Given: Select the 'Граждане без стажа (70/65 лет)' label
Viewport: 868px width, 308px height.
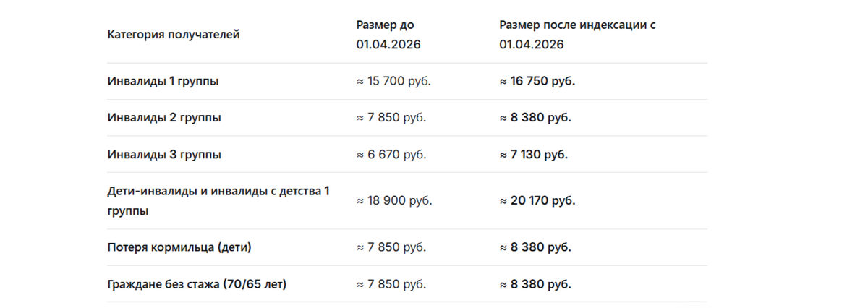Looking at the screenshot, I should [x=197, y=284].
